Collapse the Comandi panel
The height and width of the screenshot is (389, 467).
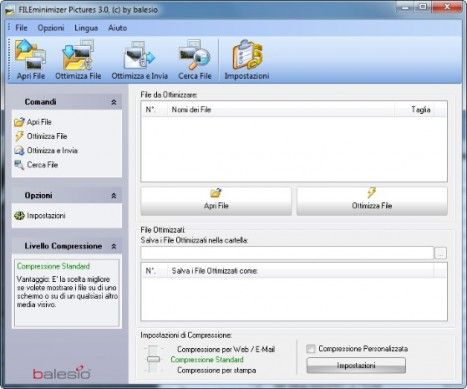[114, 102]
